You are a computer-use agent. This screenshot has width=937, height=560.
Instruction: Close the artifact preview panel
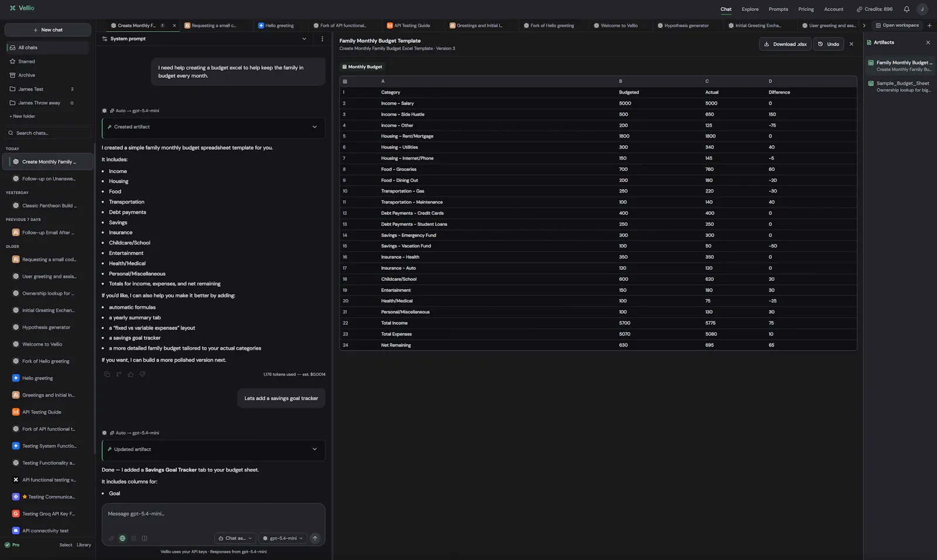click(851, 44)
